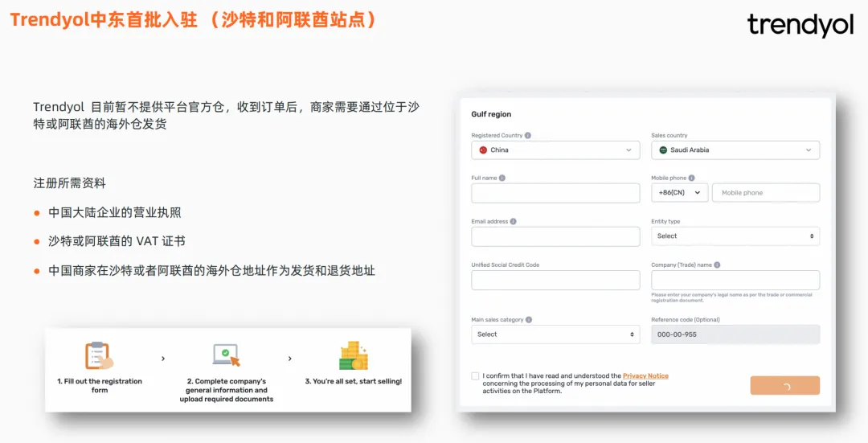The height and width of the screenshot is (443, 868).
Task: Click the laptop with checkmark icon
Action: [x=227, y=355]
